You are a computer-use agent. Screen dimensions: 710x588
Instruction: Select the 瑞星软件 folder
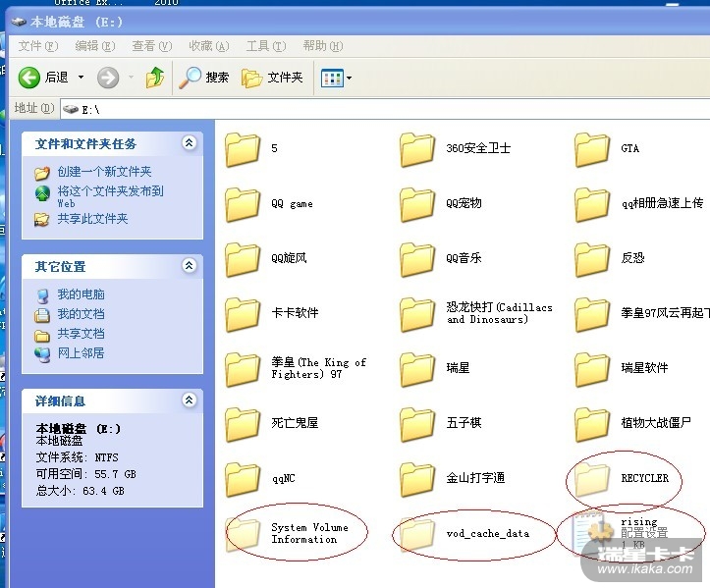pos(622,369)
